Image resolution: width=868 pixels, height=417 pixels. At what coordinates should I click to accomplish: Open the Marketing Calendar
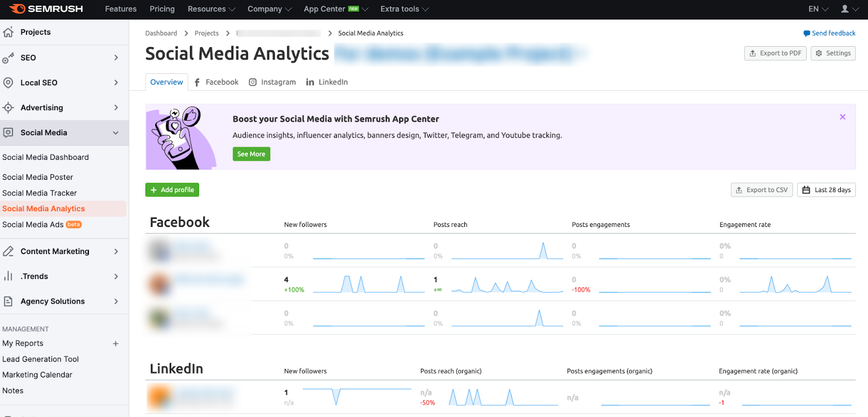[37, 375]
